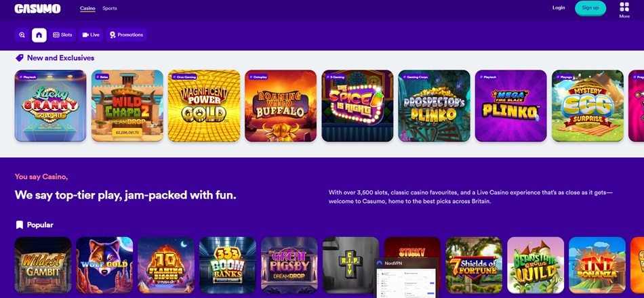Switch to the Sports tab
644x298 pixels.
(110, 8)
